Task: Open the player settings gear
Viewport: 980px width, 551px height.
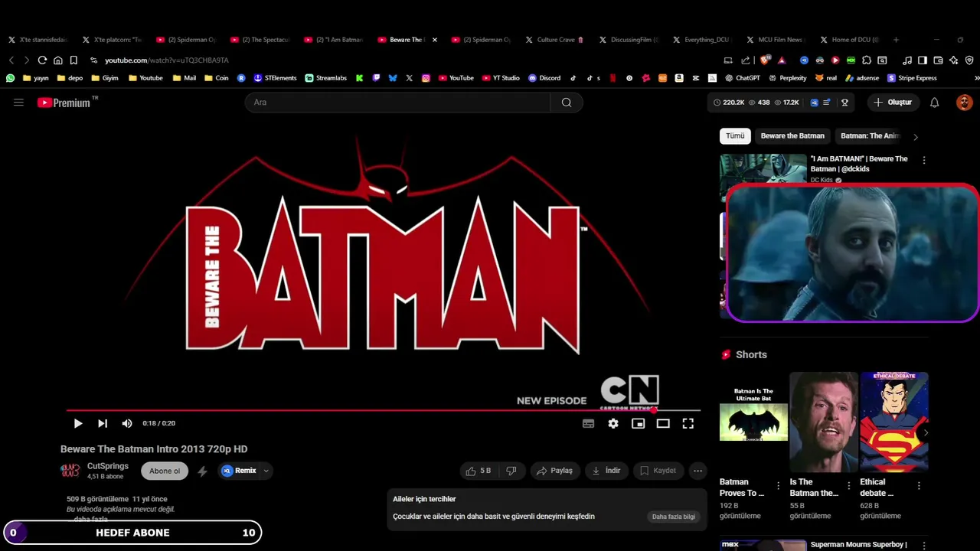Action: coord(613,423)
